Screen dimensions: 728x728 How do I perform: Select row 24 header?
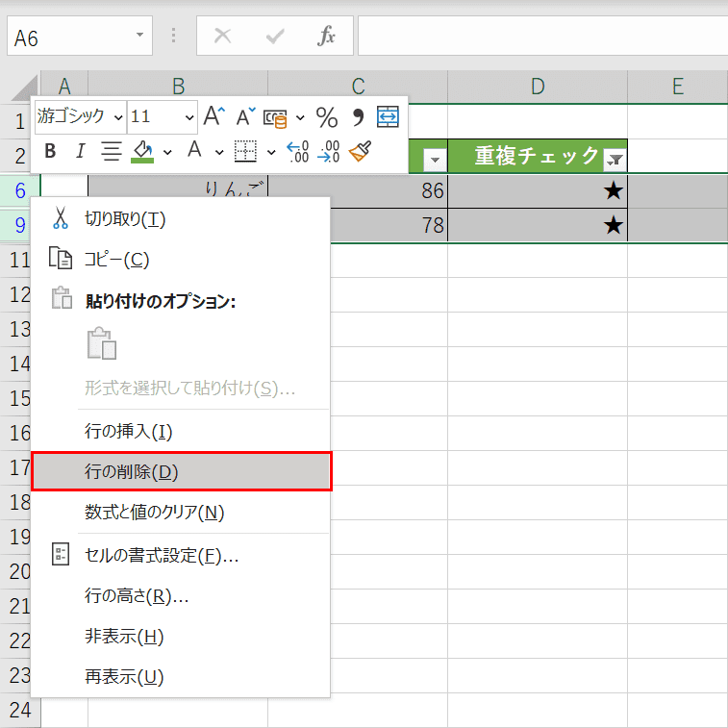20,711
